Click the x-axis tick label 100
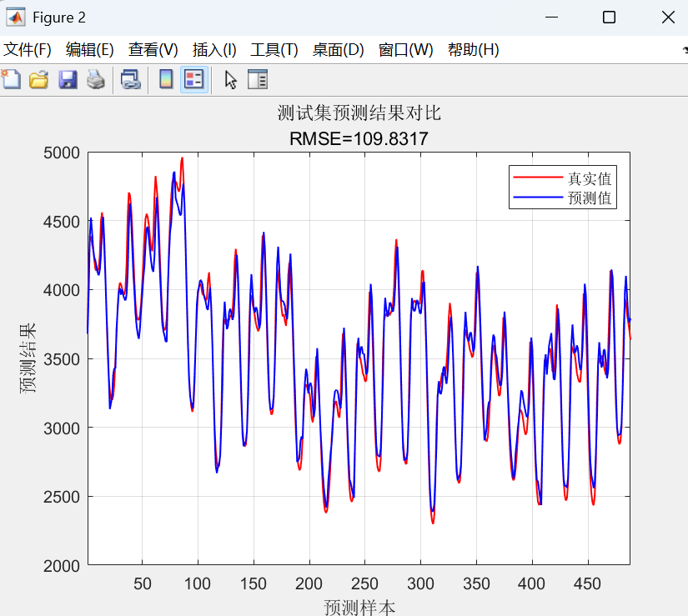688x616 pixels. click(x=198, y=583)
